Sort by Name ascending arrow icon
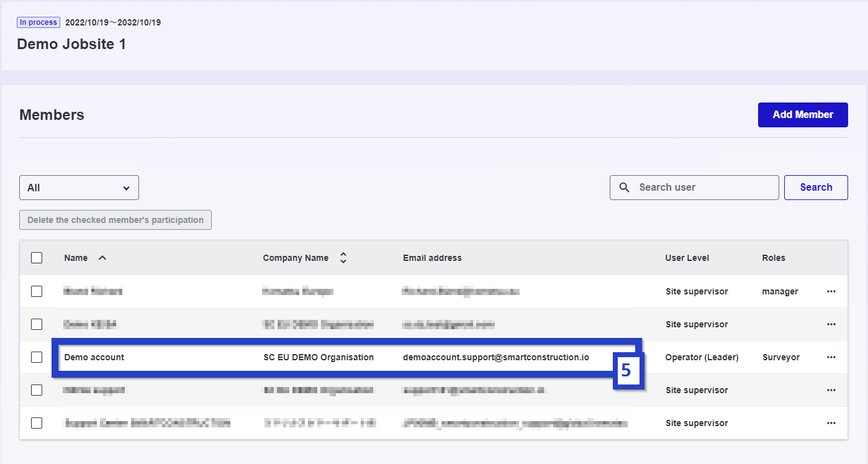 pyautogui.click(x=102, y=258)
